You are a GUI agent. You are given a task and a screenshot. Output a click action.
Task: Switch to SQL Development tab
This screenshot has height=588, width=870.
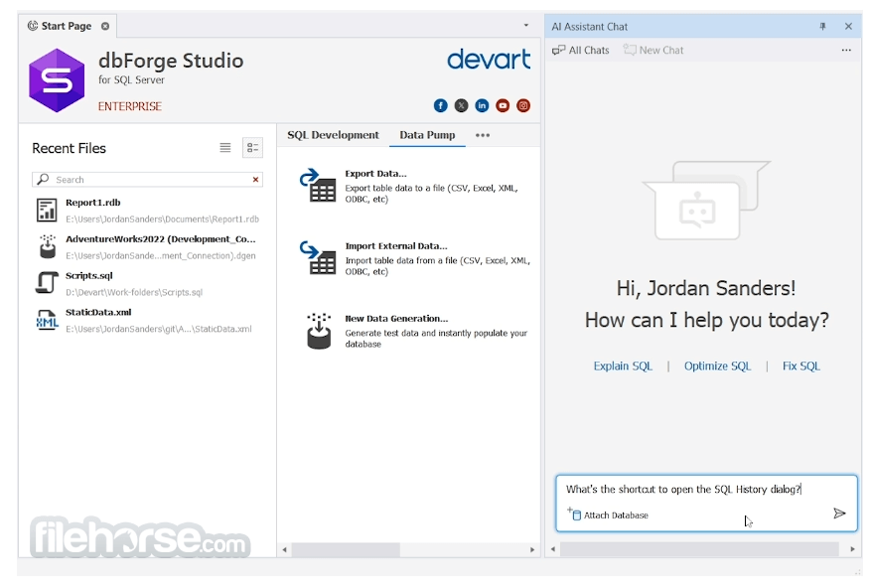pyautogui.click(x=333, y=135)
